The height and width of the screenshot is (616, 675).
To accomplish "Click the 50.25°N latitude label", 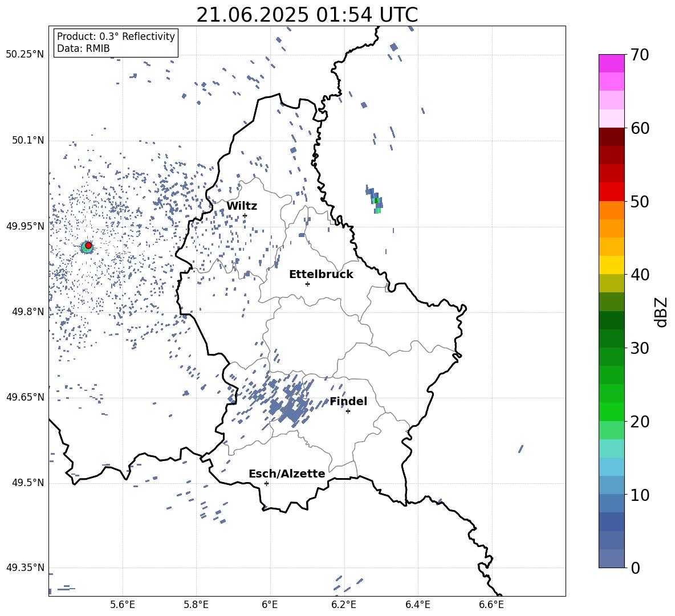I will click(x=25, y=55).
